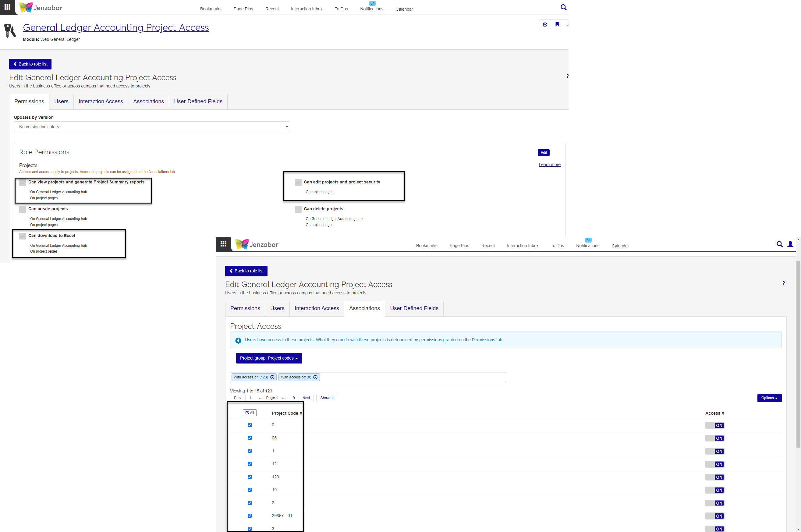Click the help question mark beside Project Access page
The image size is (801, 532).
click(x=783, y=283)
